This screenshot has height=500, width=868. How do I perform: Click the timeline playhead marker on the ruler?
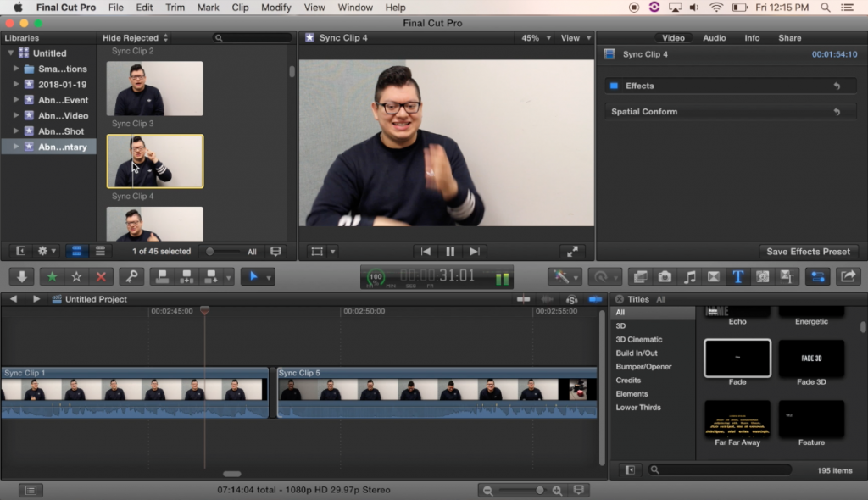click(x=205, y=310)
